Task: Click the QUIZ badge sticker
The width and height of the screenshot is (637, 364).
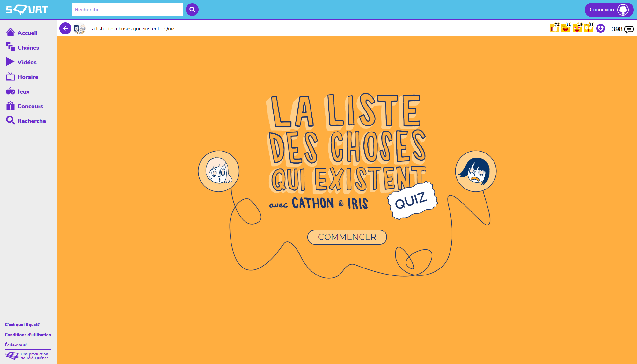Action: (x=412, y=200)
